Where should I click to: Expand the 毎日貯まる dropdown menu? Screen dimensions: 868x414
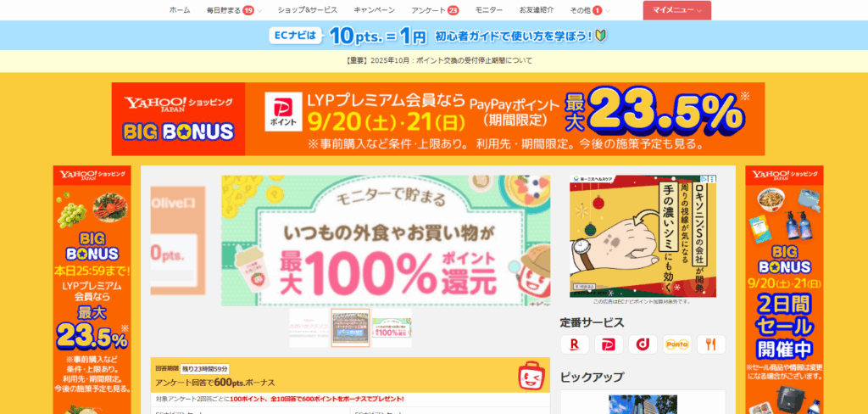click(234, 10)
